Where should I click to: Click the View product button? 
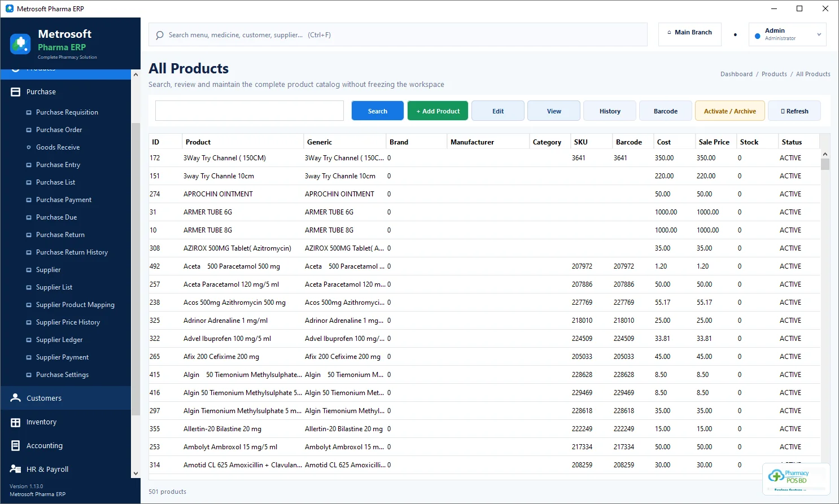(554, 111)
